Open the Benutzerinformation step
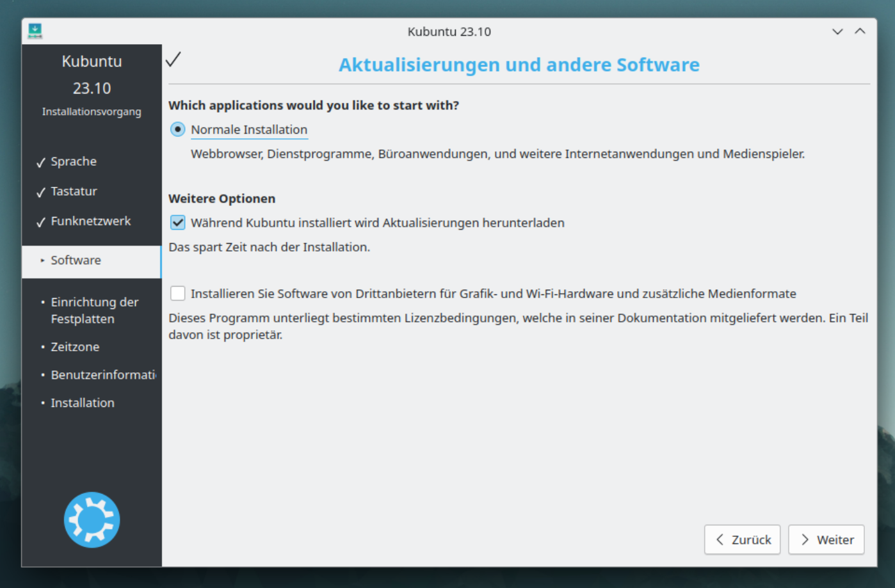The width and height of the screenshot is (895, 588). [x=102, y=375]
